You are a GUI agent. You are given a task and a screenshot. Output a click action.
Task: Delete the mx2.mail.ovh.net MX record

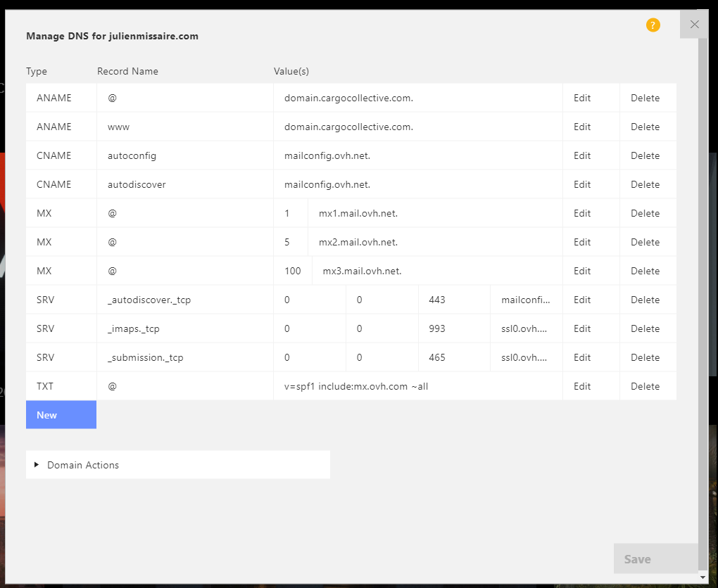tap(645, 243)
